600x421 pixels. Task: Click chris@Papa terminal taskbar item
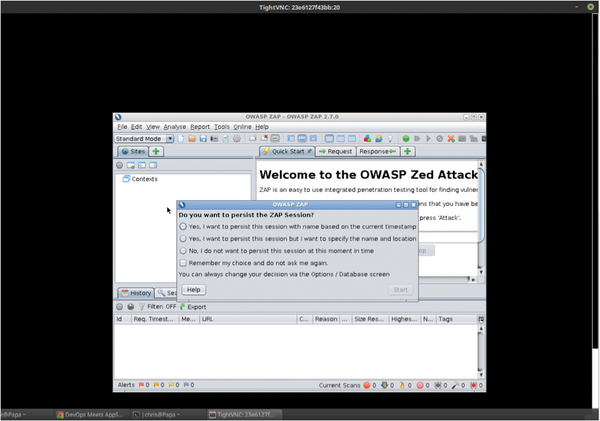point(157,414)
